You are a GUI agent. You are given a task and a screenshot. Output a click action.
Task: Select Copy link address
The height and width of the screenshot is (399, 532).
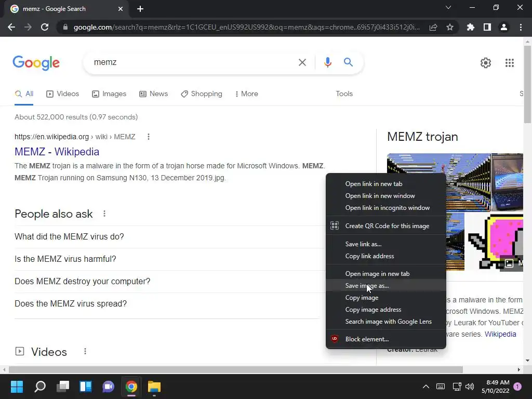386,256
